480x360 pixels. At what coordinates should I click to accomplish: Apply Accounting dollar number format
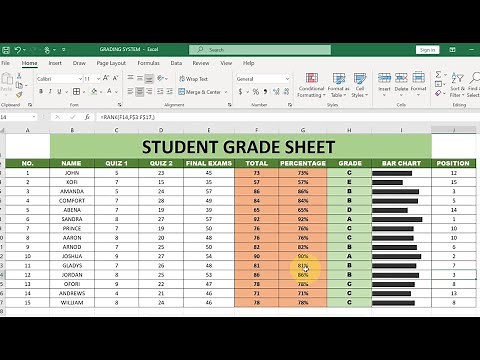[240, 91]
